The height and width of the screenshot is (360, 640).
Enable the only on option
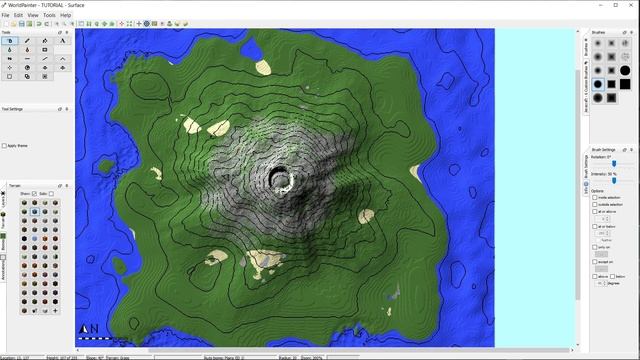[595, 247]
